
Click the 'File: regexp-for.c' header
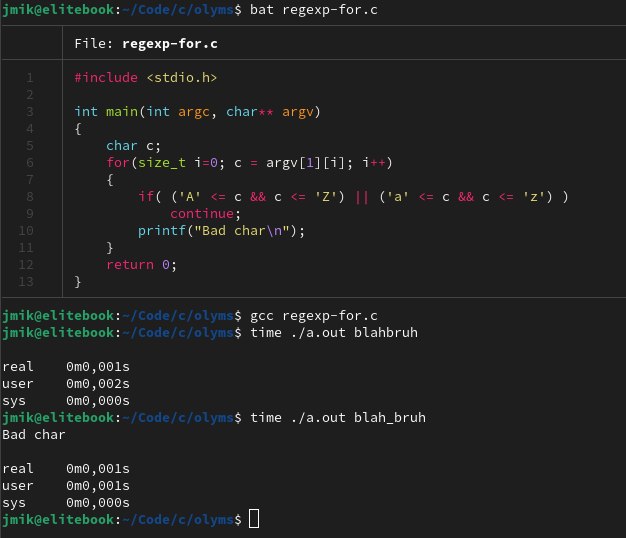click(x=146, y=44)
